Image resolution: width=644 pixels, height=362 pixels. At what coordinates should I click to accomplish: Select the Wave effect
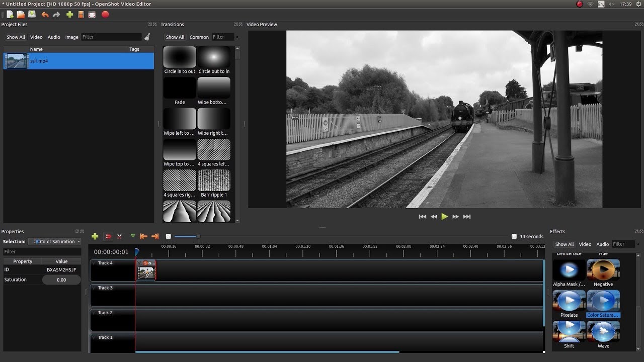[x=603, y=335]
